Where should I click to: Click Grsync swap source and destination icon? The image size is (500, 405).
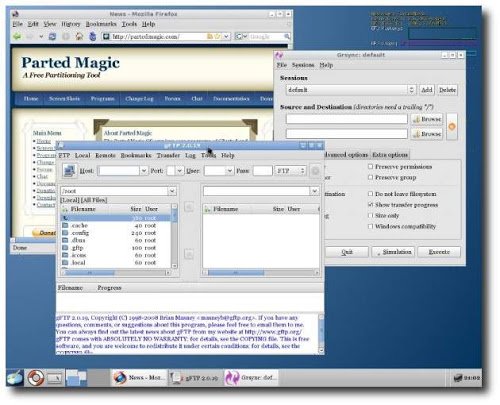pos(452,127)
